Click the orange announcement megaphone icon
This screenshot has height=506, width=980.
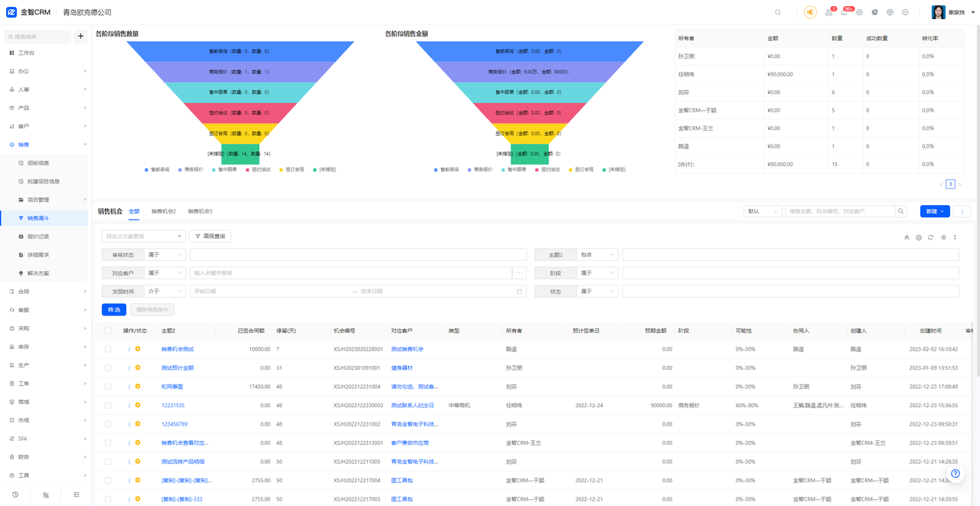pyautogui.click(x=810, y=12)
